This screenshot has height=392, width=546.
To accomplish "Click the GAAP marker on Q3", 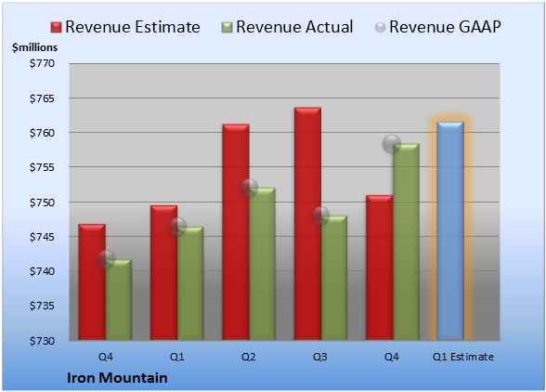I will tap(320, 216).
